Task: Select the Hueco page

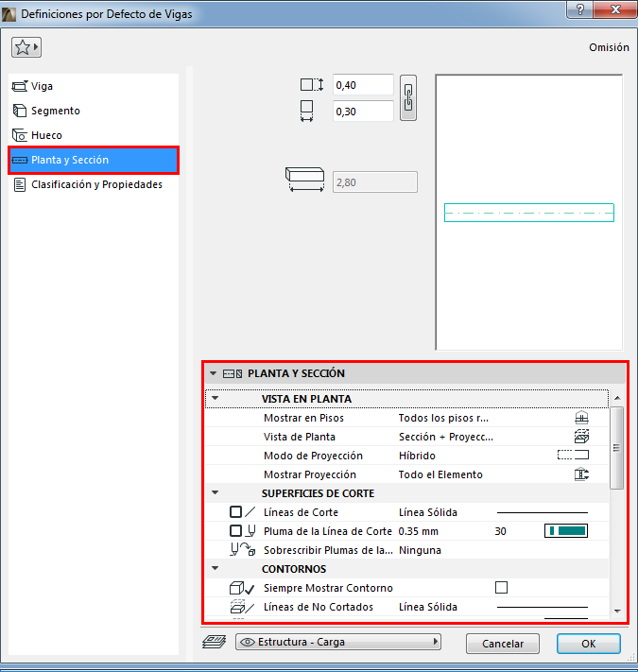Action: coord(94,135)
